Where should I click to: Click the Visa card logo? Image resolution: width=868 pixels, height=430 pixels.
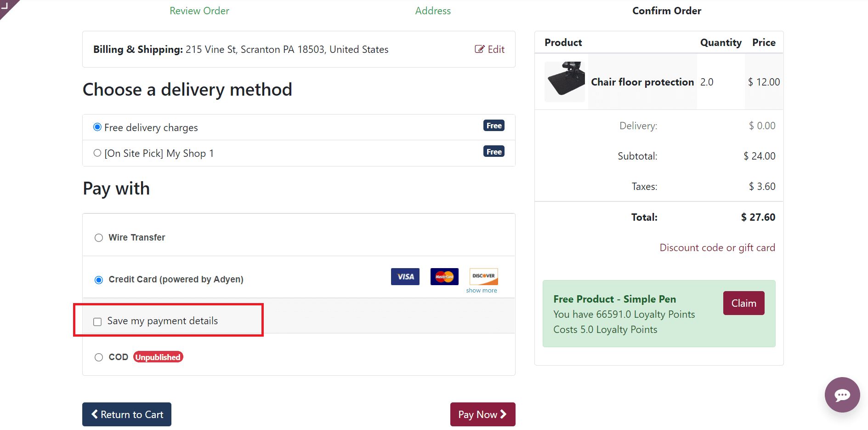click(405, 276)
